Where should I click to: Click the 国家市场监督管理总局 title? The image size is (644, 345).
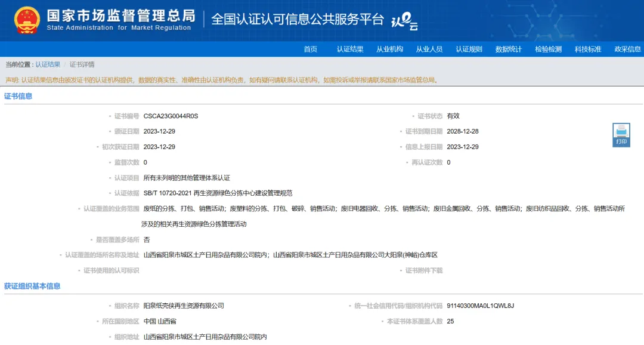coord(120,16)
